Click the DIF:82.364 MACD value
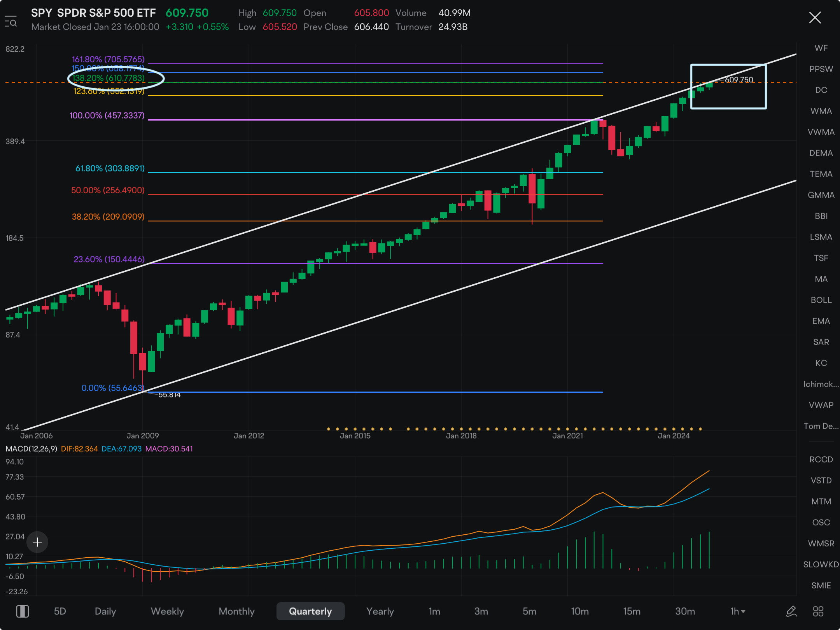The image size is (840, 630). [x=79, y=449]
